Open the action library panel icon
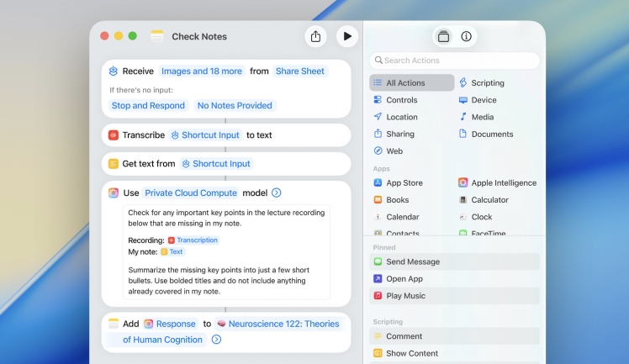This screenshot has width=629, height=364. click(x=443, y=36)
